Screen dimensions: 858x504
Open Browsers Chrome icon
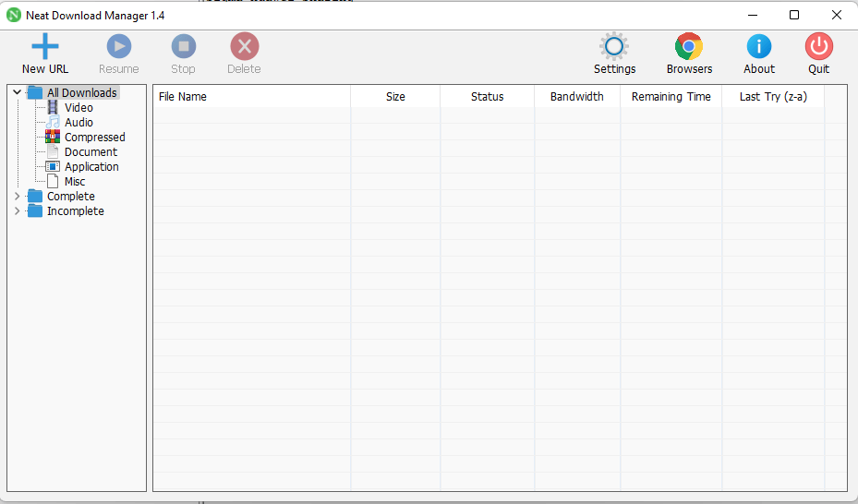point(689,46)
